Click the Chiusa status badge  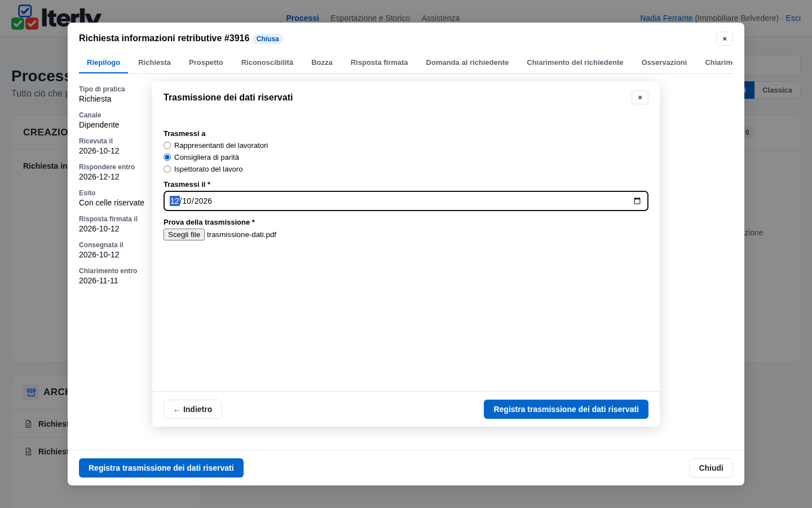(x=268, y=39)
